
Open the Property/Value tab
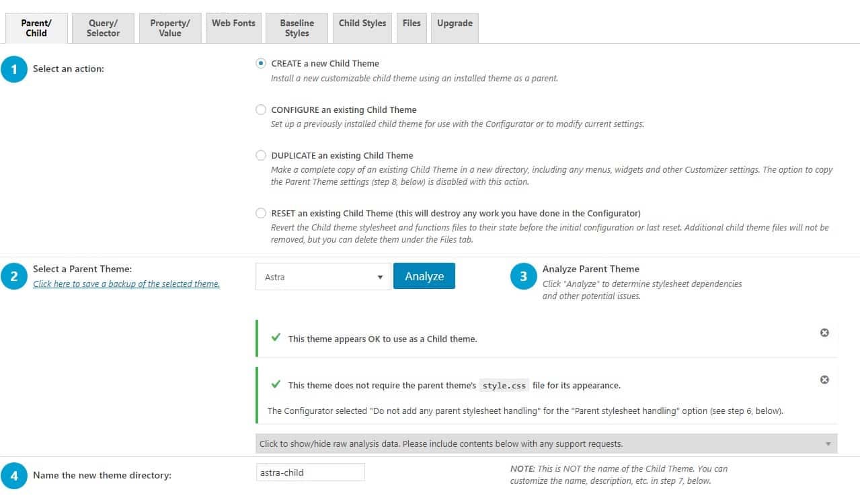(170, 28)
